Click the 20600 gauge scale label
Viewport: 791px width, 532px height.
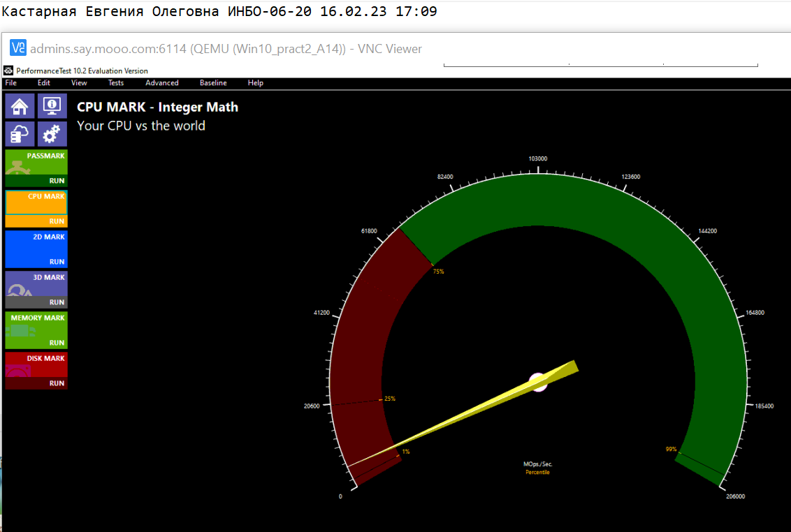tap(311, 406)
